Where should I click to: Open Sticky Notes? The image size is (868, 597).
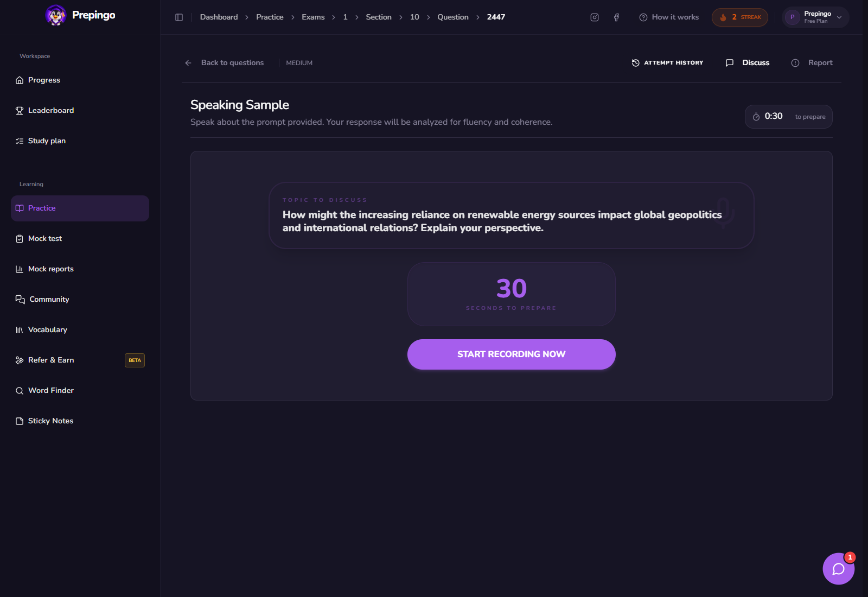click(x=80, y=421)
